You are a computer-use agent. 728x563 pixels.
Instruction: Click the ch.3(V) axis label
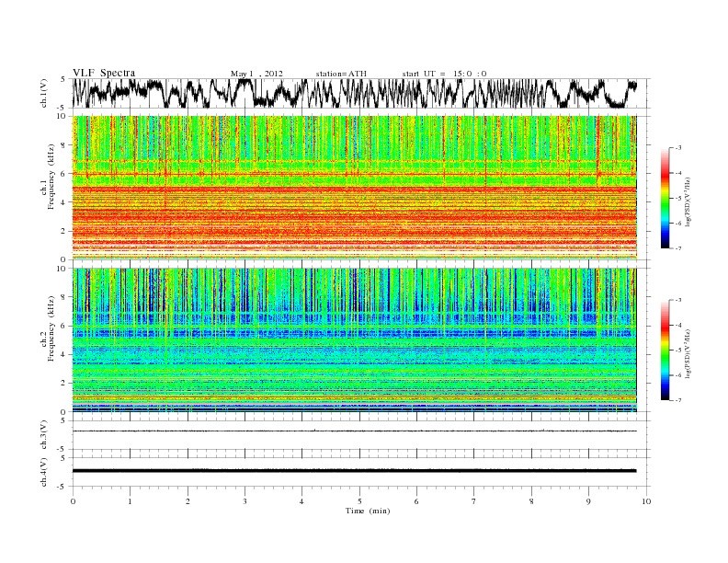pyautogui.click(x=44, y=435)
